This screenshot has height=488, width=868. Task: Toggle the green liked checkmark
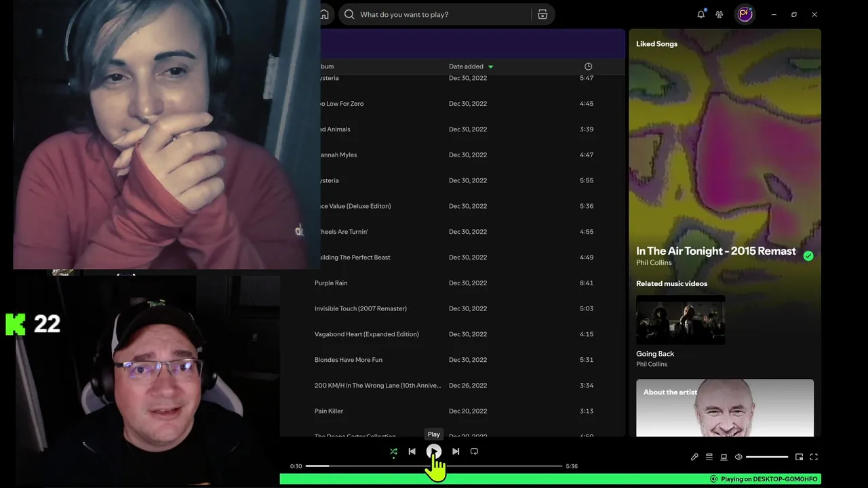(x=808, y=256)
